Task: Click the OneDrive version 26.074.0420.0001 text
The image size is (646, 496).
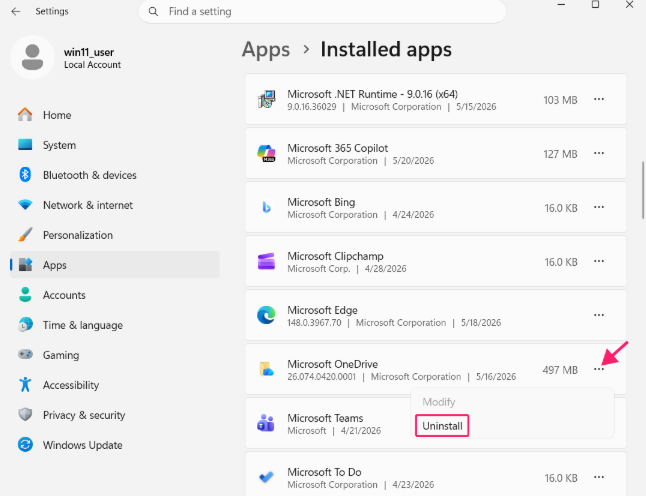Action: pyautogui.click(x=321, y=377)
